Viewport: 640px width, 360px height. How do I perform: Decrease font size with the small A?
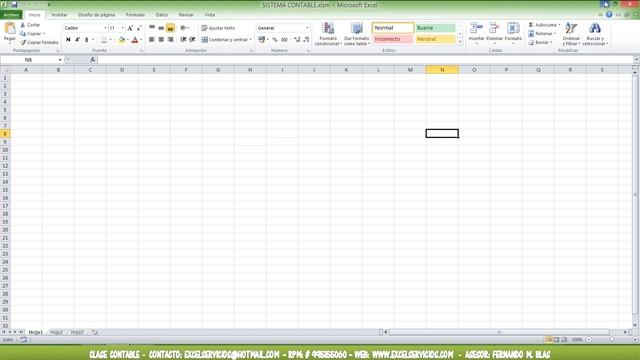(139, 28)
